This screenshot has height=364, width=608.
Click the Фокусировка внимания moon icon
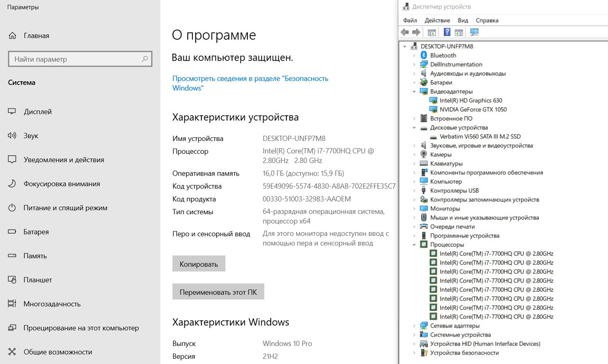click(12, 184)
